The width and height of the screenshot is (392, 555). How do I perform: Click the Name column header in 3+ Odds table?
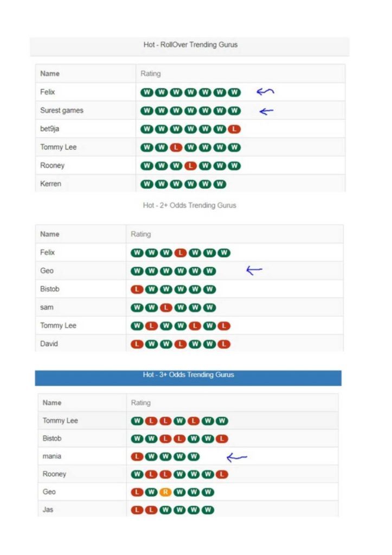[52, 403]
